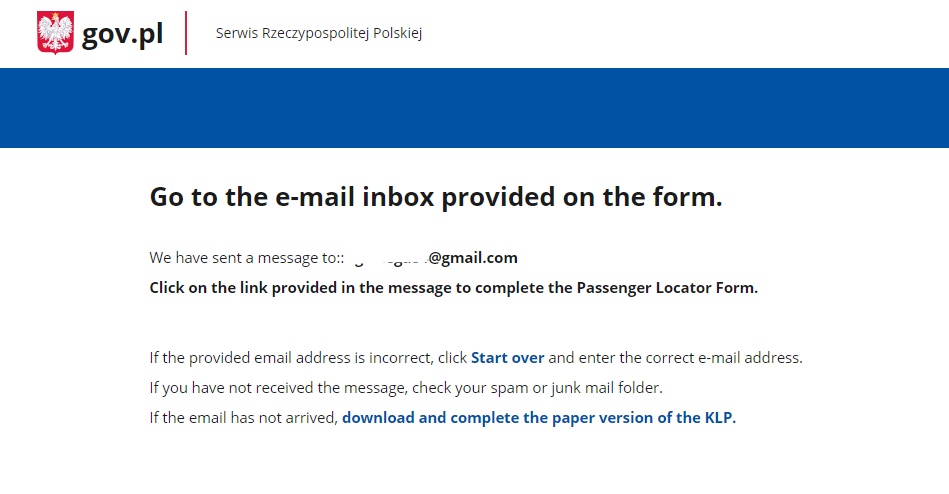Select the 'Go to the e-mail inbox' heading
The image size is (949, 494).
click(x=436, y=197)
